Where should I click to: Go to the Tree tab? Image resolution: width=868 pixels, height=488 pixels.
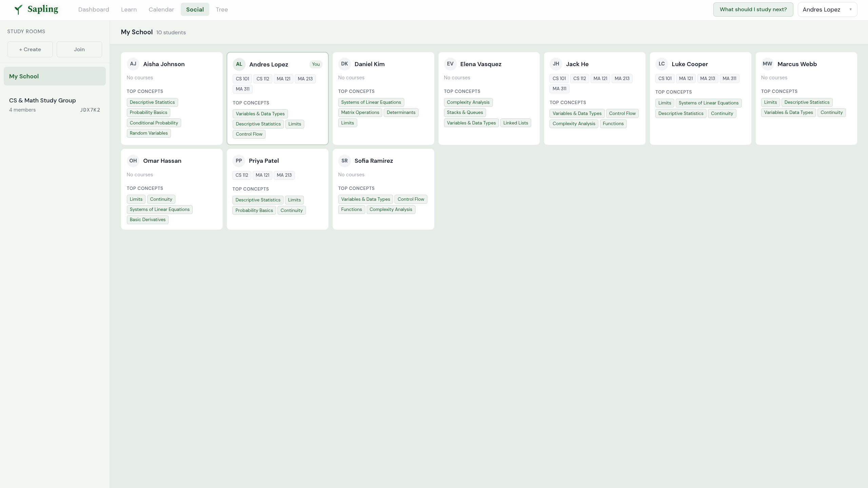pyautogui.click(x=221, y=9)
